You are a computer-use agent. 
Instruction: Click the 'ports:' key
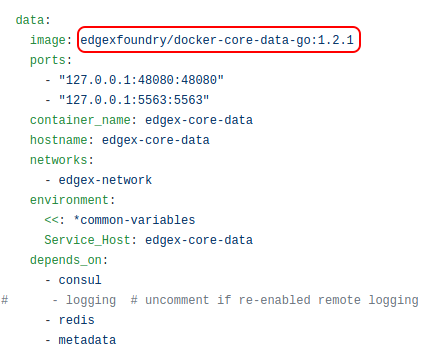(x=51, y=60)
